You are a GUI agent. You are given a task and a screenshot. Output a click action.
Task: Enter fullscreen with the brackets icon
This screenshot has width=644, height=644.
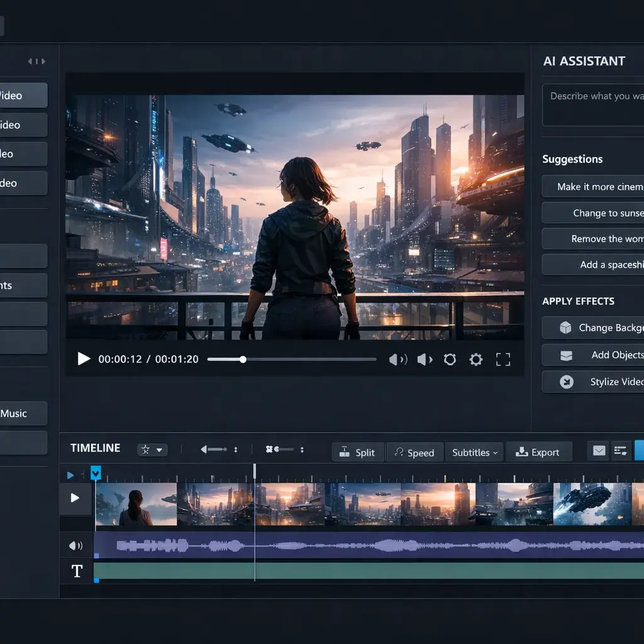pyautogui.click(x=502, y=359)
